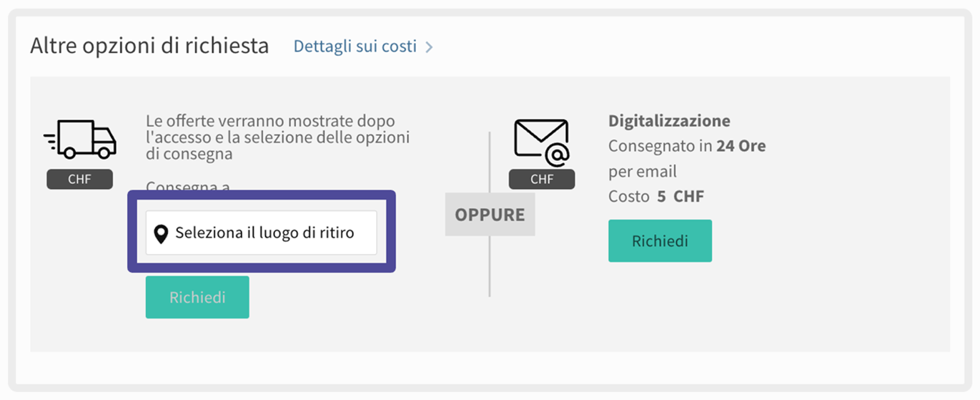The width and height of the screenshot is (980, 400).
Task: Click the @ symbol on the envelope icon
Action: pyautogui.click(x=555, y=155)
